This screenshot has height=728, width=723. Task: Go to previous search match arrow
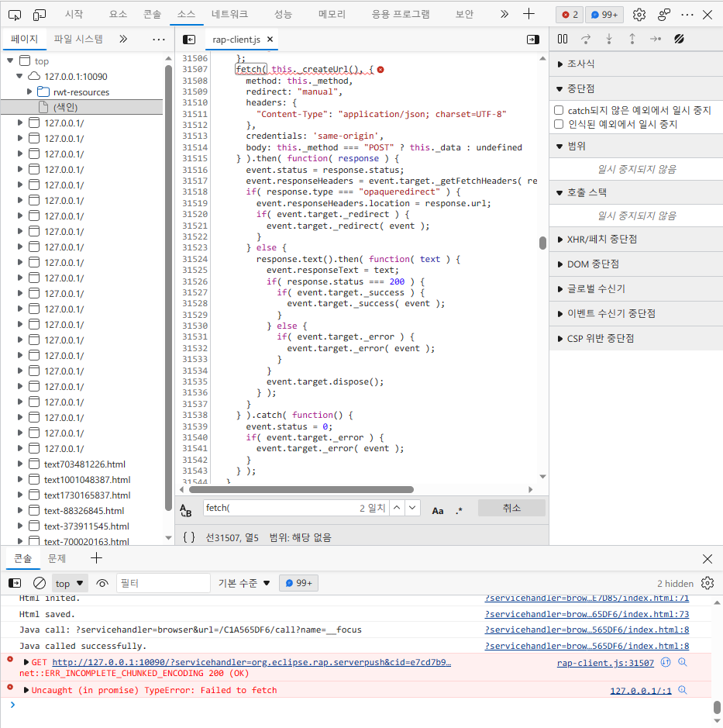(x=397, y=508)
